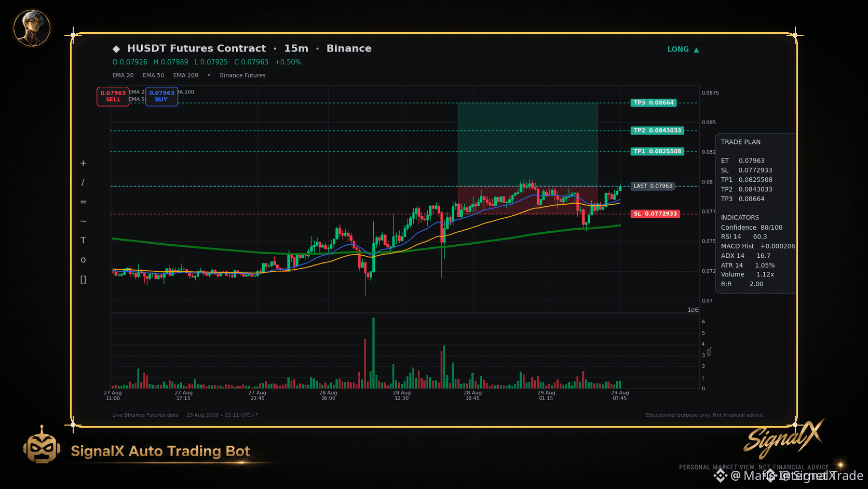
Task: Click the TP3 0.08664 chart price tag
Action: (x=654, y=103)
